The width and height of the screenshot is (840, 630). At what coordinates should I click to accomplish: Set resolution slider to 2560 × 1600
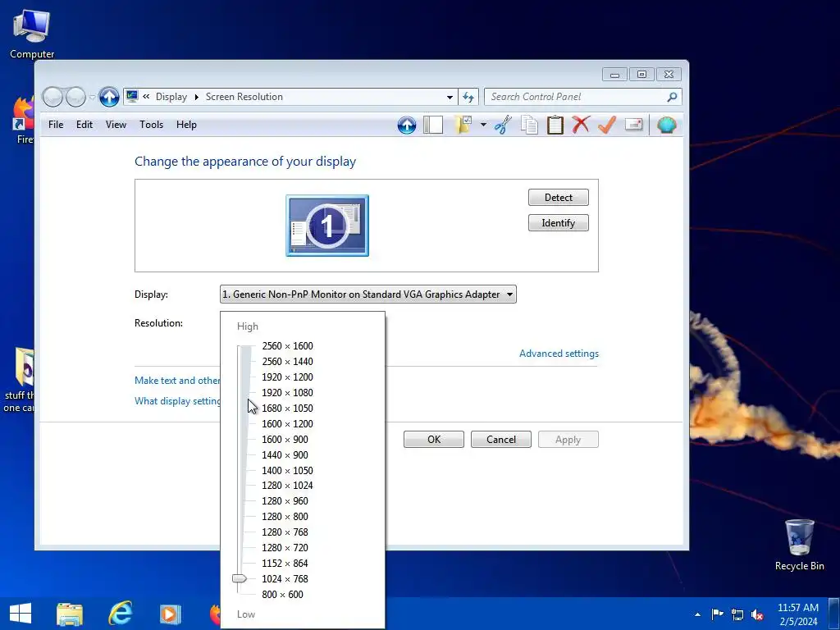pyautogui.click(x=287, y=346)
